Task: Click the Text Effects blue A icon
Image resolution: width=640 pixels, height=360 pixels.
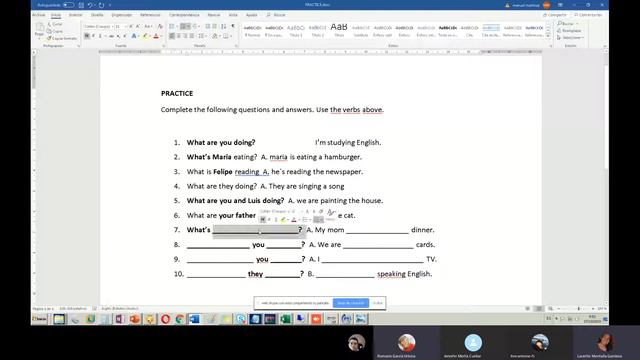Action: tap(134, 36)
